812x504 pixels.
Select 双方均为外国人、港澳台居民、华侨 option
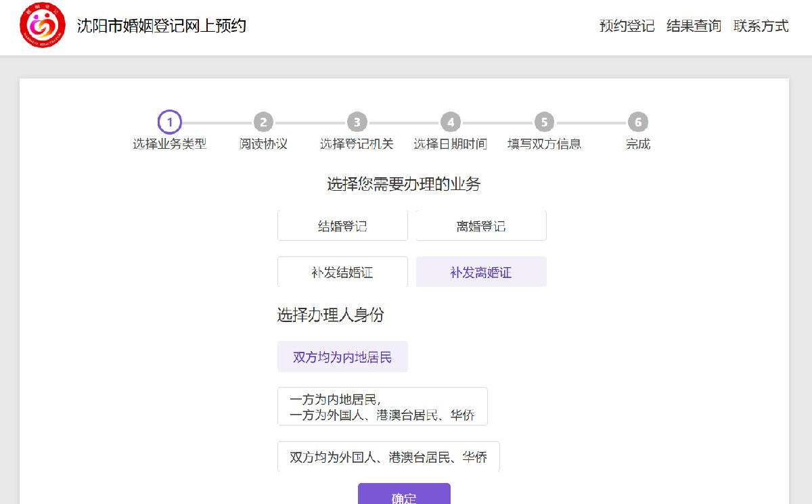388,457
